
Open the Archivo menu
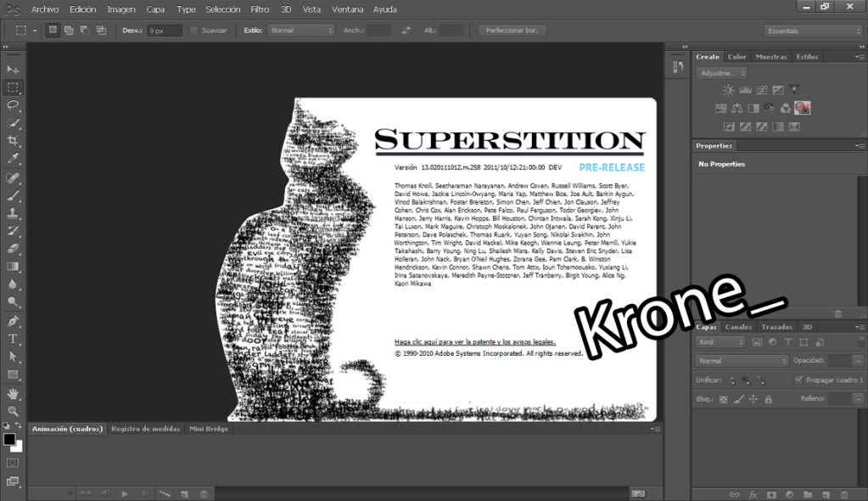pos(45,9)
